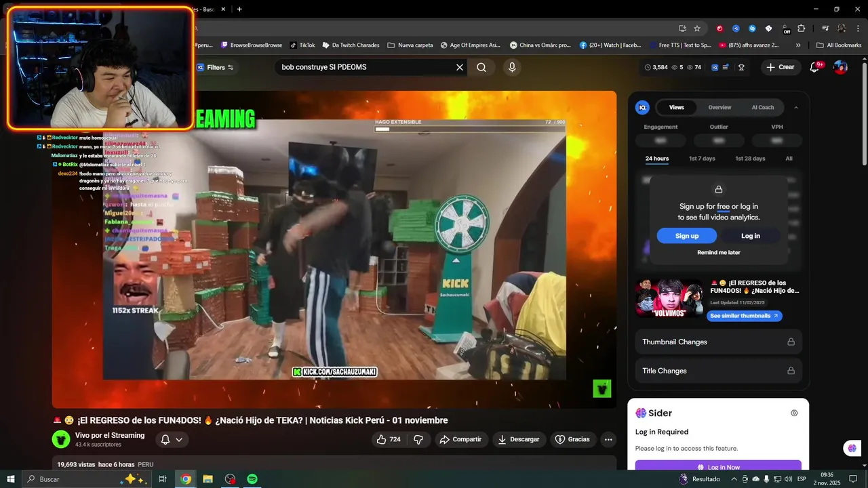Screen dimensions: 868x488
Task: Open the YouTube account avatar menu
Action: pos(840,67)
